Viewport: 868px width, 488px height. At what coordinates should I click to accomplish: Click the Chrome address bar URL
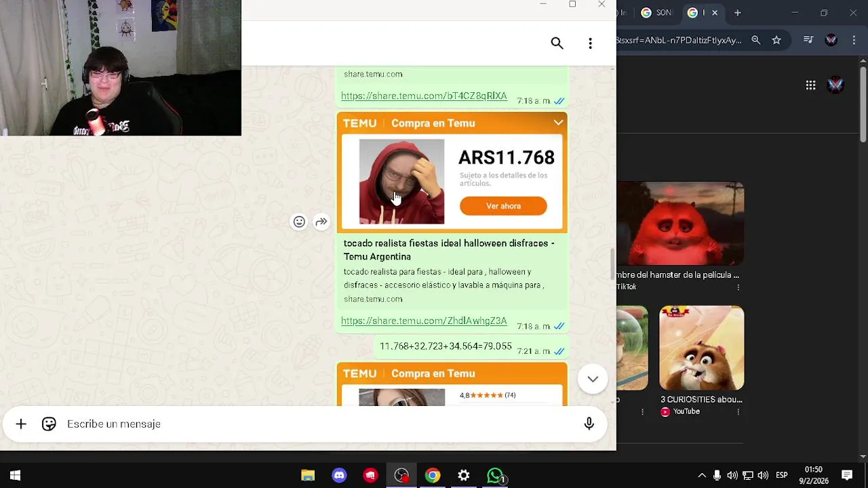click(x=679, y=40)
